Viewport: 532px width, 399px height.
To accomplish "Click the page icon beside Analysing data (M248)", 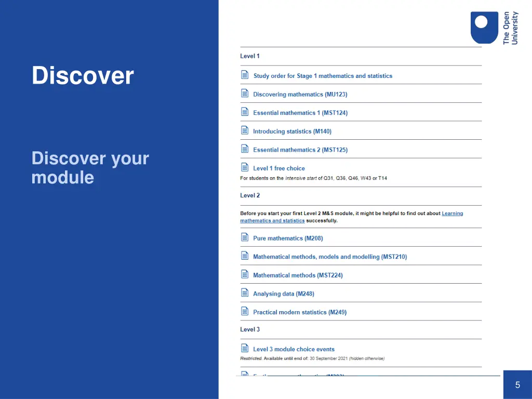I will 245,292.
